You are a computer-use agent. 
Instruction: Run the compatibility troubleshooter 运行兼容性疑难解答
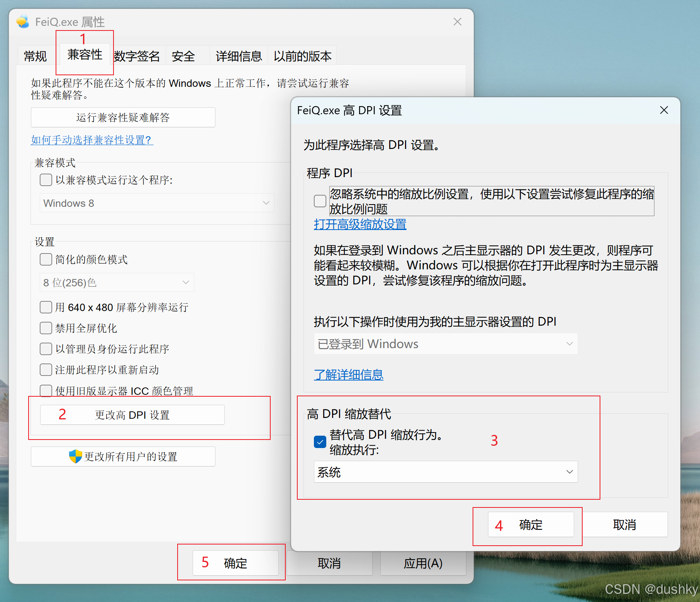point(123,117)
